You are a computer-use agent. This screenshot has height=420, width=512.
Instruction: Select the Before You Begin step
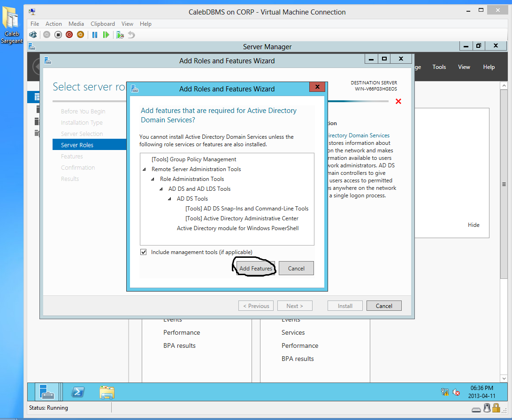tap(83, 111)
